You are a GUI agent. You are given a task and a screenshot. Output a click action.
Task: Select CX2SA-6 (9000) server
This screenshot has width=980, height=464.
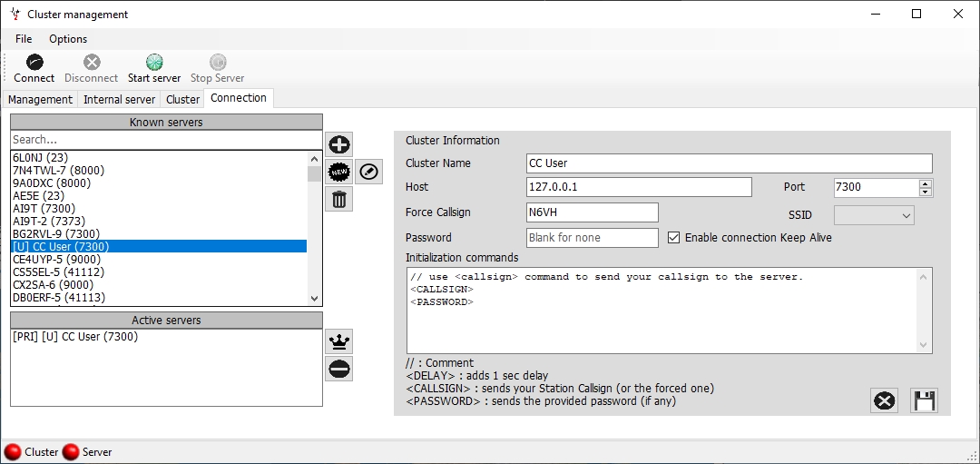(159, 284)
